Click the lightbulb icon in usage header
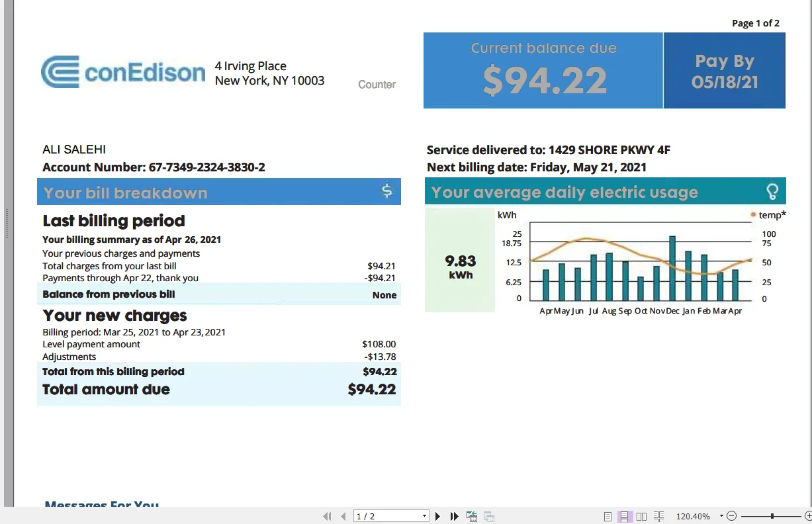 (x=772, y=192)
